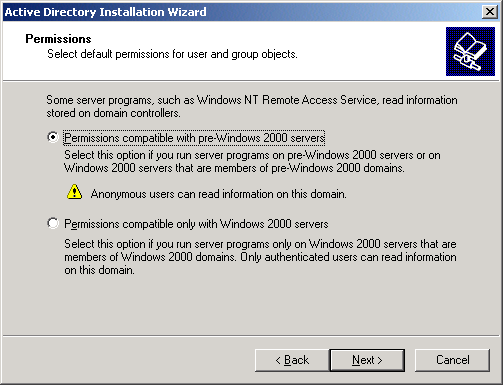Click label 'Permissions compatible only with Windows 2000 servers'
Screen dimensions: 503x385
[196, 224]
